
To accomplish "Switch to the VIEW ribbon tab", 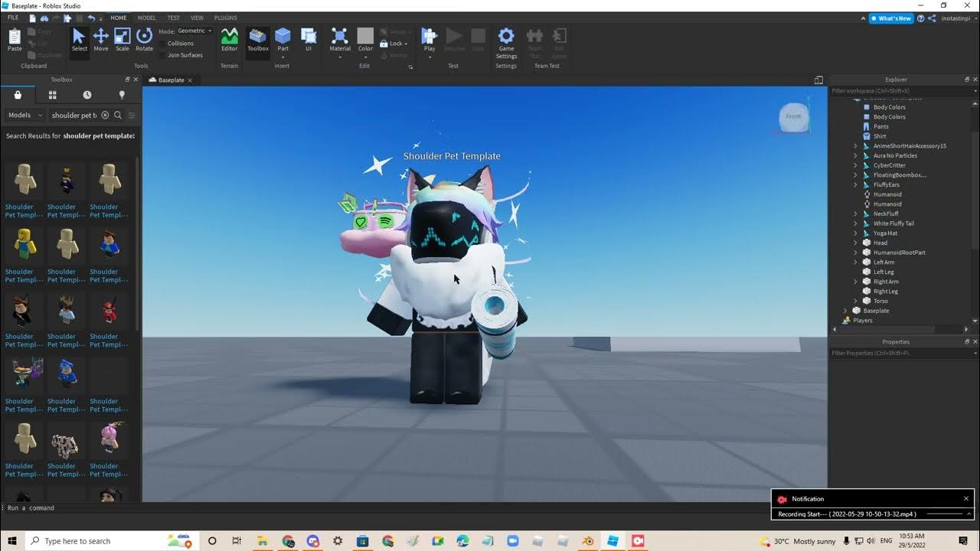I will pos(197,18).
